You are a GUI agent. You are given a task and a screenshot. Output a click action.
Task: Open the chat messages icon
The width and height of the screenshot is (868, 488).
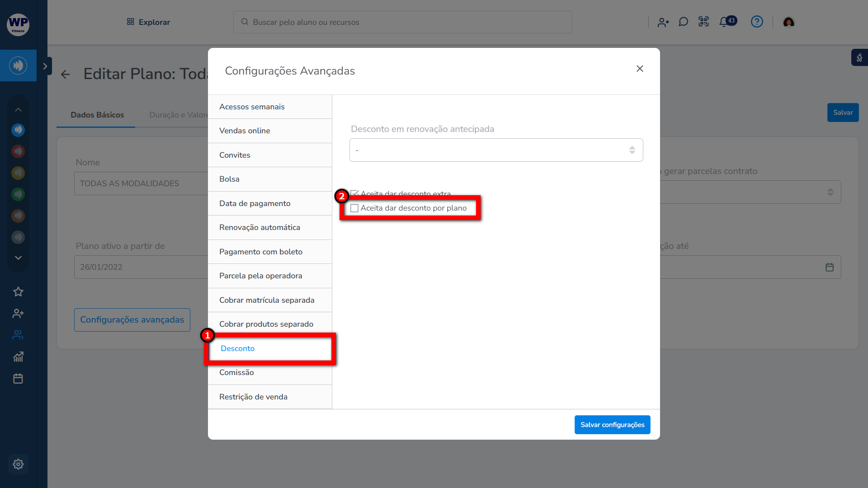click(x=683, y=22)
